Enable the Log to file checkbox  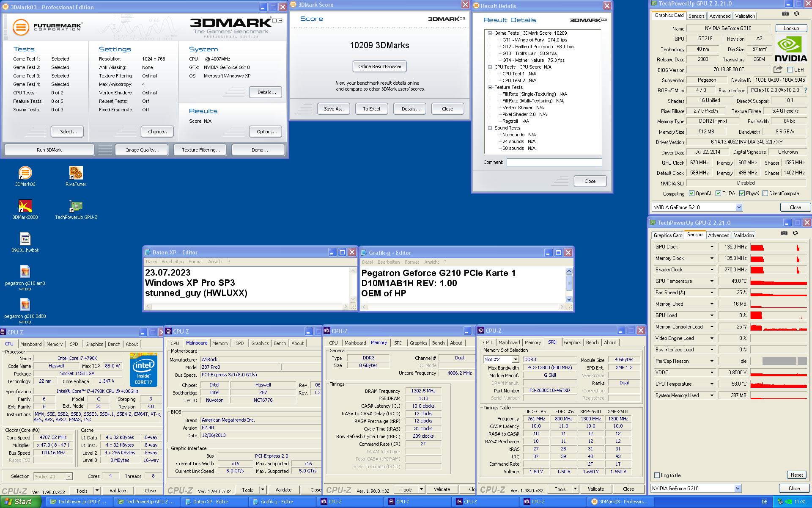click(x=657, y=475)
